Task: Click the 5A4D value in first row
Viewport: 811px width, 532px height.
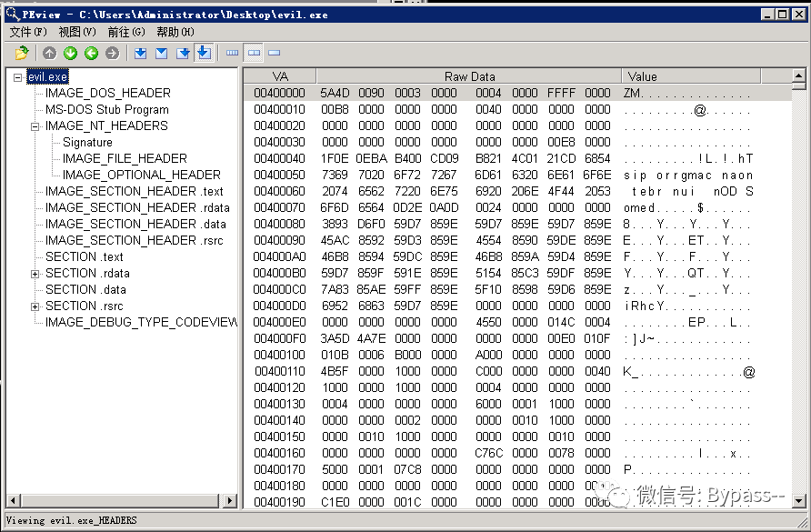Action: (x=335, y=93)
